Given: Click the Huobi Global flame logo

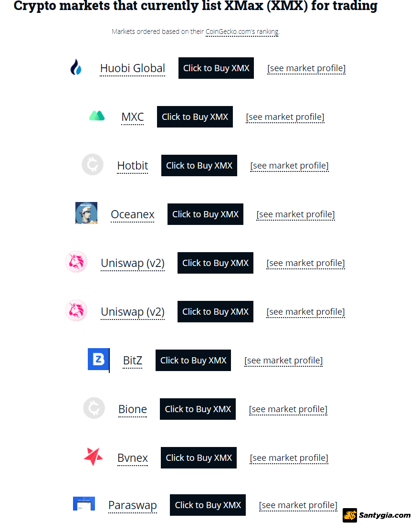Looking at the screenshot, I should tap(76, 67).
